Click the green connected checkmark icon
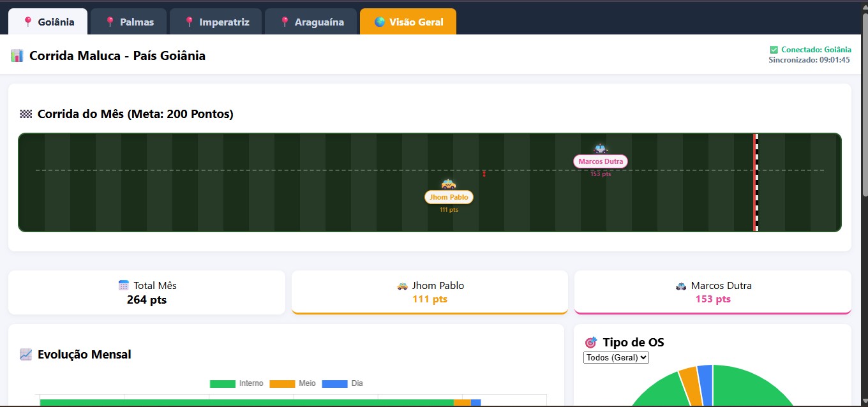Viewport: 868px width, 407px height. pos(774,50)
